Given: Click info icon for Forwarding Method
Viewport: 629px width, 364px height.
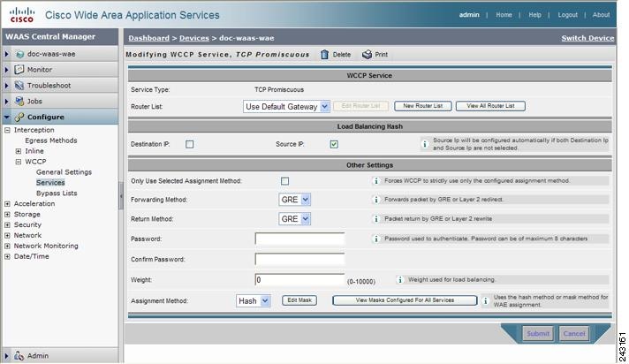Looking at the screenshot, I should (375, 200).
